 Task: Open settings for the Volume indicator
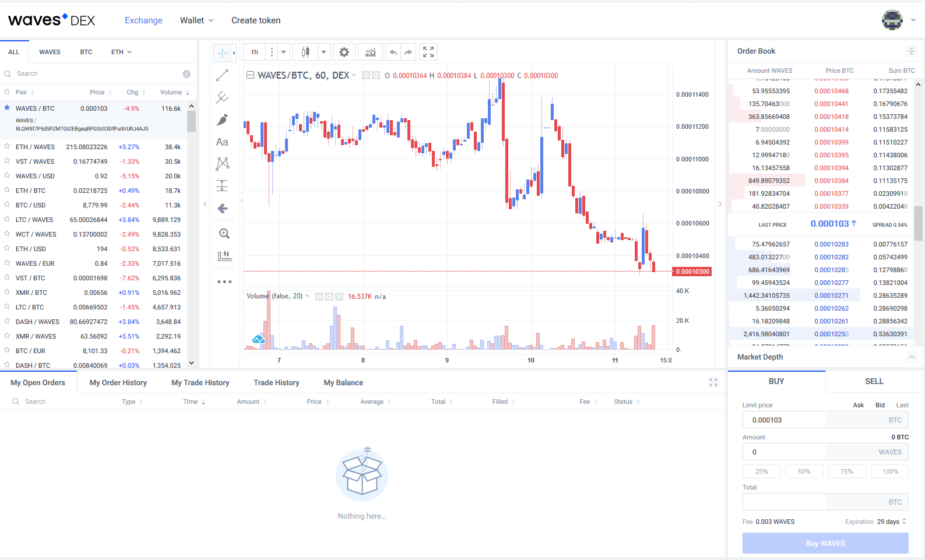click(x=329, y=297)
